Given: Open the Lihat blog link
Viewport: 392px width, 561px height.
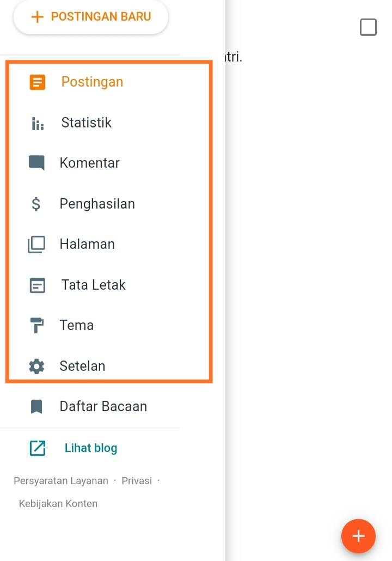Looking at the screenshot, I should tap(91, 448).
